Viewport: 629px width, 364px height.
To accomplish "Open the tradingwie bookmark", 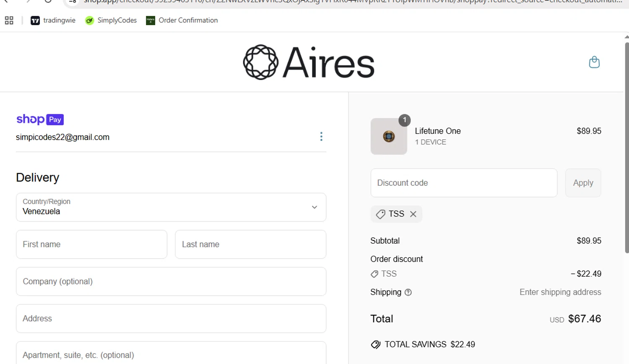I will (53, 20).
